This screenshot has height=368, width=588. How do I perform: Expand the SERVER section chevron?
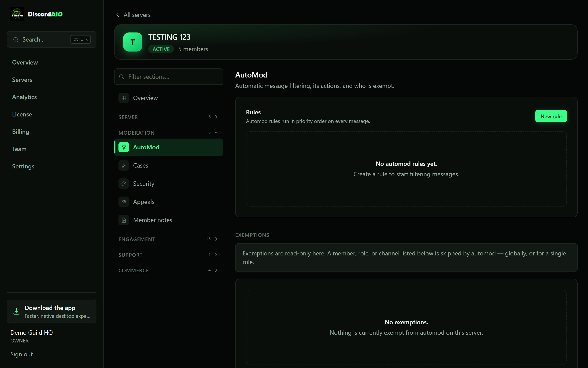coord(216,117)
